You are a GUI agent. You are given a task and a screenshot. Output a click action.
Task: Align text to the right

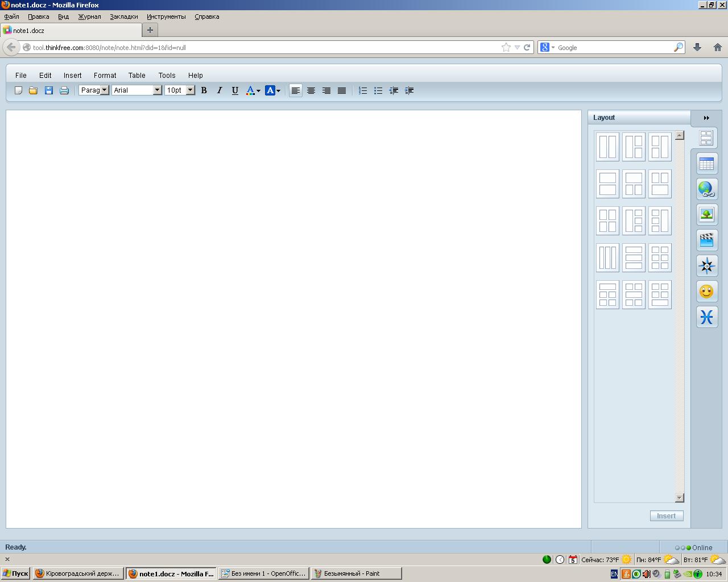[326, 90]
